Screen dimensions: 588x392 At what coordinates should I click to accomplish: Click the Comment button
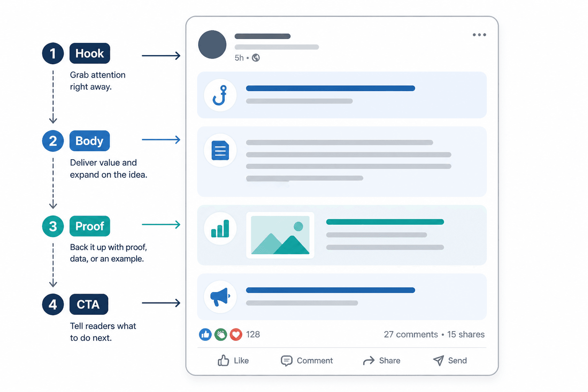[x=307, y=361]
